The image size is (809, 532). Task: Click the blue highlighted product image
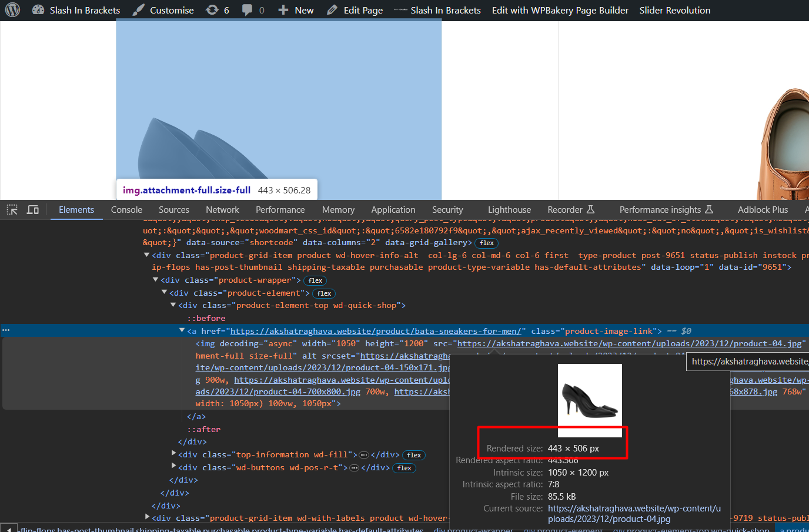coord(279,109)
